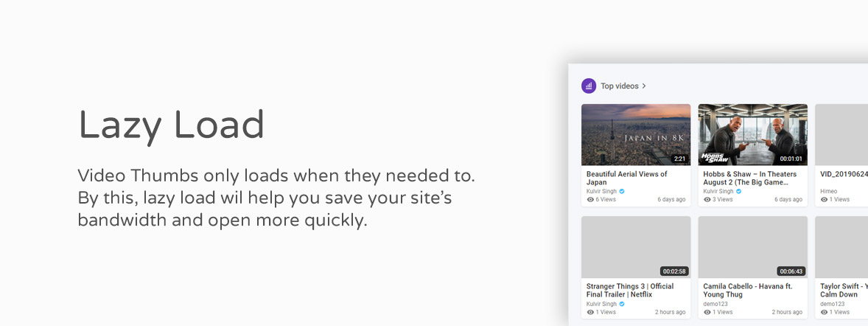The image size is (868, 326).
Task: Click the Beautiful Aerial Views of Japan title
Action: click(626, 178)
